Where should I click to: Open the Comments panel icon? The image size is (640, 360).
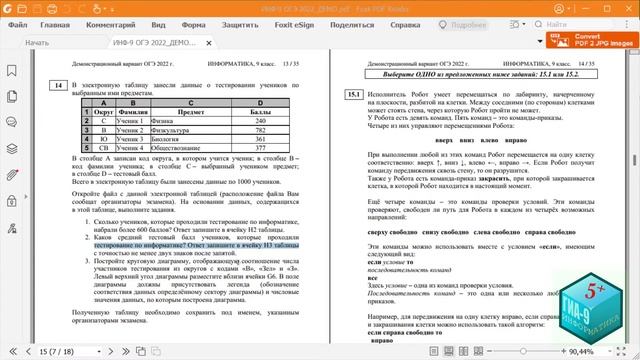pos(12,122)
